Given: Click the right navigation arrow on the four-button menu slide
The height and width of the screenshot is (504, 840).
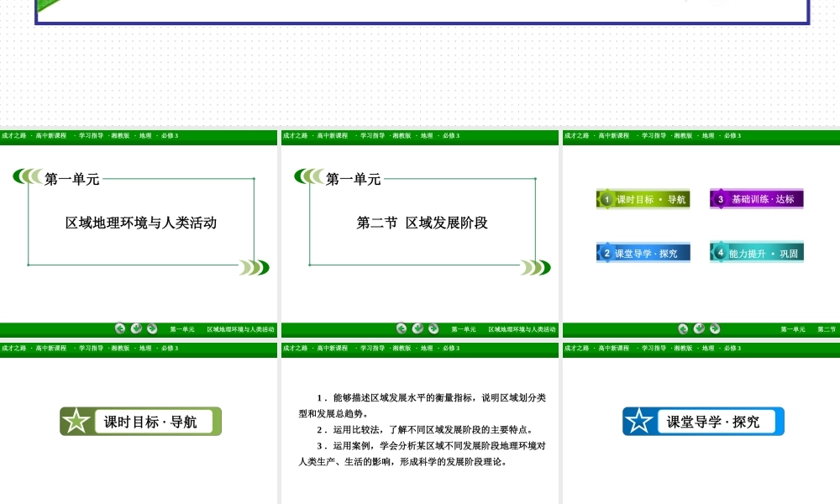Looking at the screenshot, I should (715, 328).
